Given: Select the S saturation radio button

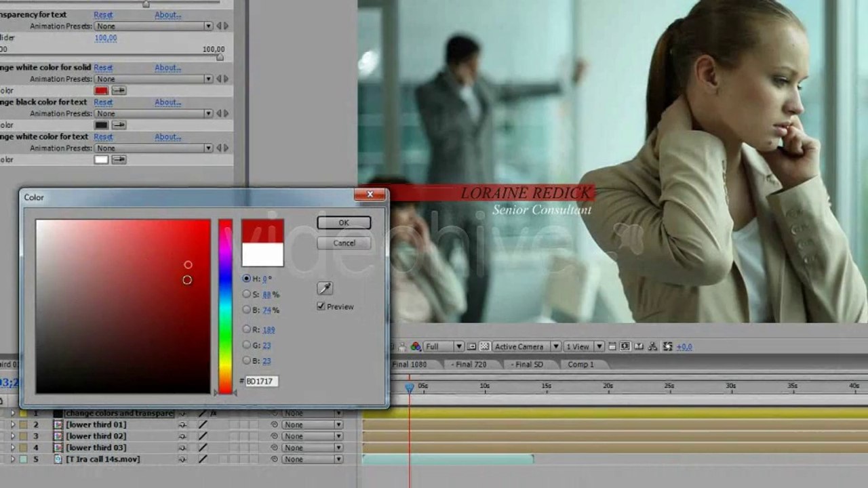Looking at the screenshot, I should 247,294.
